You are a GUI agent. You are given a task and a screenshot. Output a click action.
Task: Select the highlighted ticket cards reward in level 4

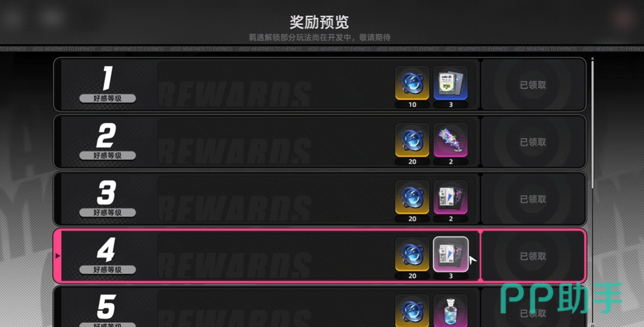click(x=451, y=255)
